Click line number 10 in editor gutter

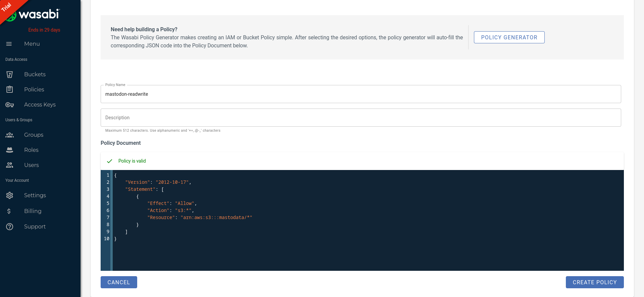(x=107, y=239)
